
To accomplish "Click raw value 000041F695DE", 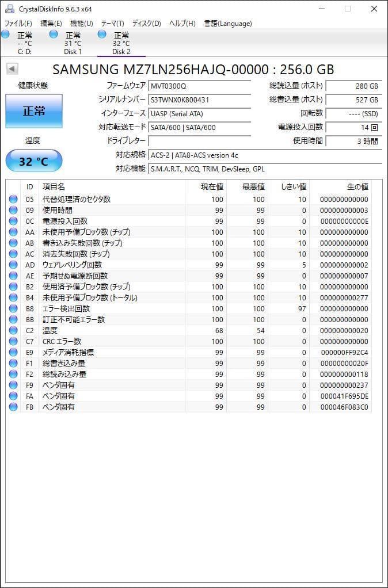I will click(x=344, y=396).
